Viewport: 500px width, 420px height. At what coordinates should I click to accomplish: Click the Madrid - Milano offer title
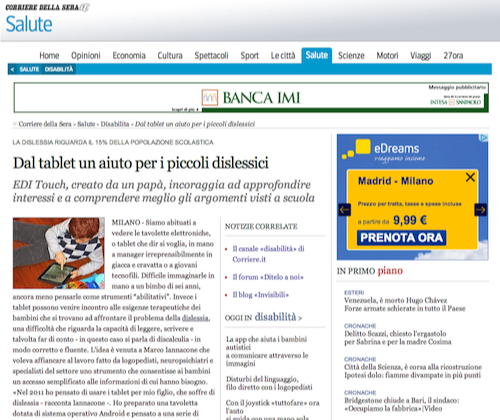[396, 181]
